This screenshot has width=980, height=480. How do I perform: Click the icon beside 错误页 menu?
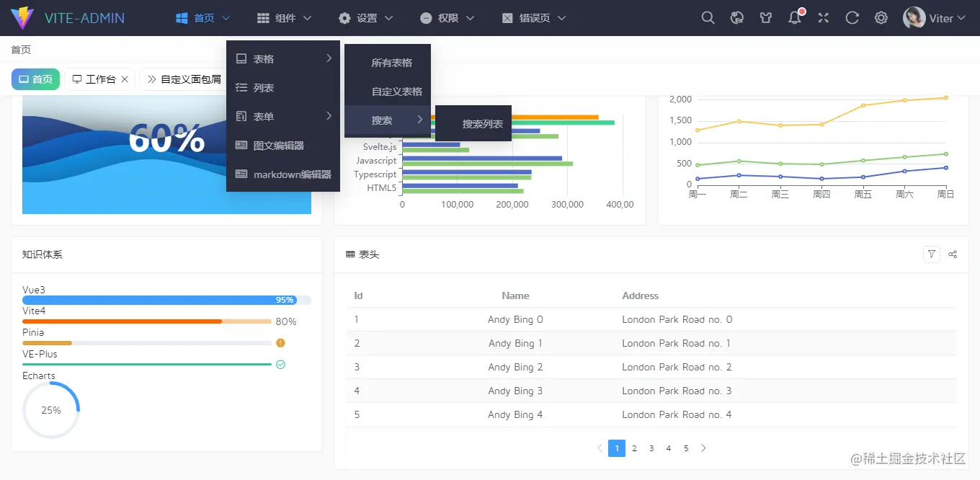tap(508, 18)
